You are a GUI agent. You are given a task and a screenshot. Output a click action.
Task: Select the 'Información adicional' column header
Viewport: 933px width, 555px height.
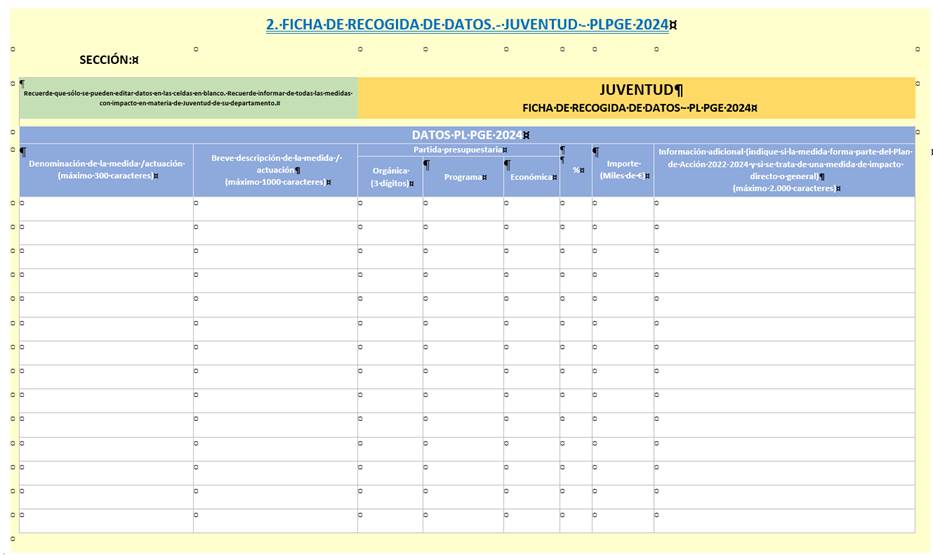(785, 170)
